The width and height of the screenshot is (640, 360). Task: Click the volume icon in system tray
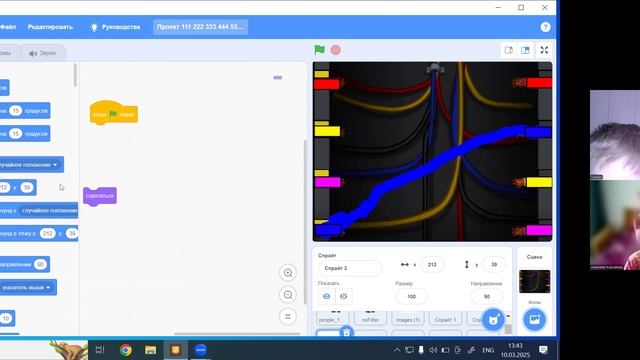(x=433, y=350)
